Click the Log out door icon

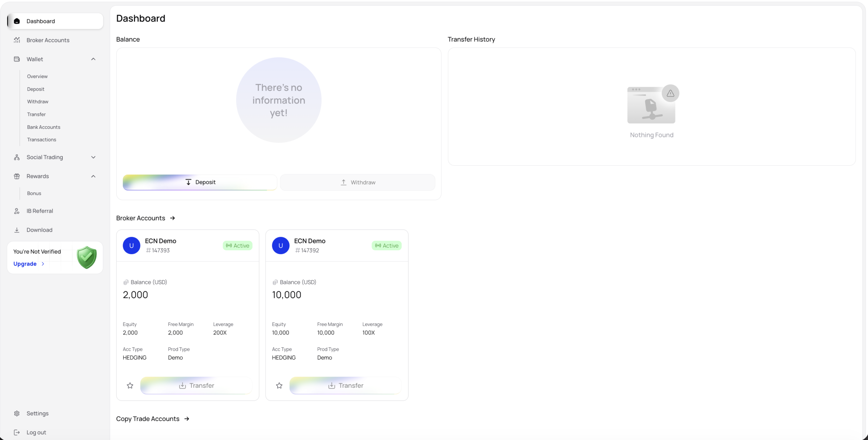click(17, 432)
